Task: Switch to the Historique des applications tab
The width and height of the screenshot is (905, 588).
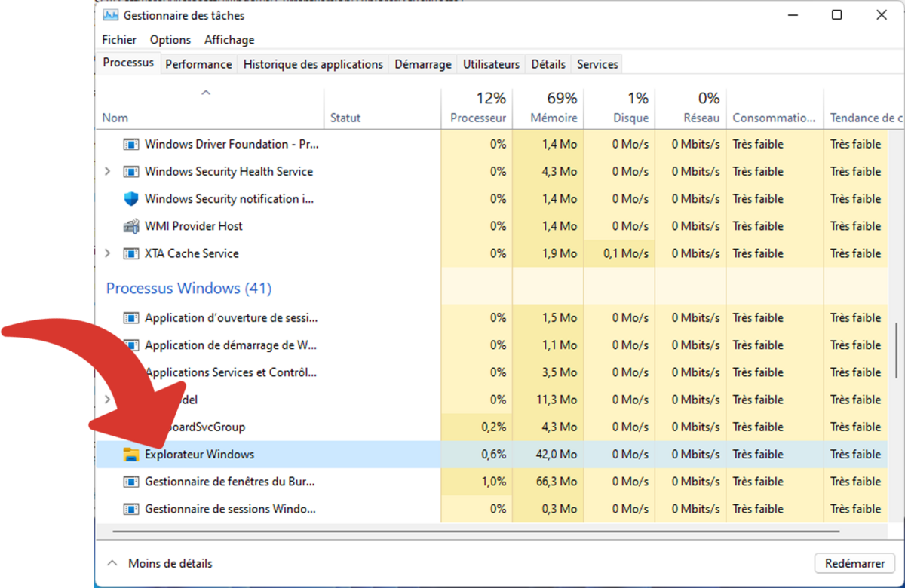Action: [313, 64]
